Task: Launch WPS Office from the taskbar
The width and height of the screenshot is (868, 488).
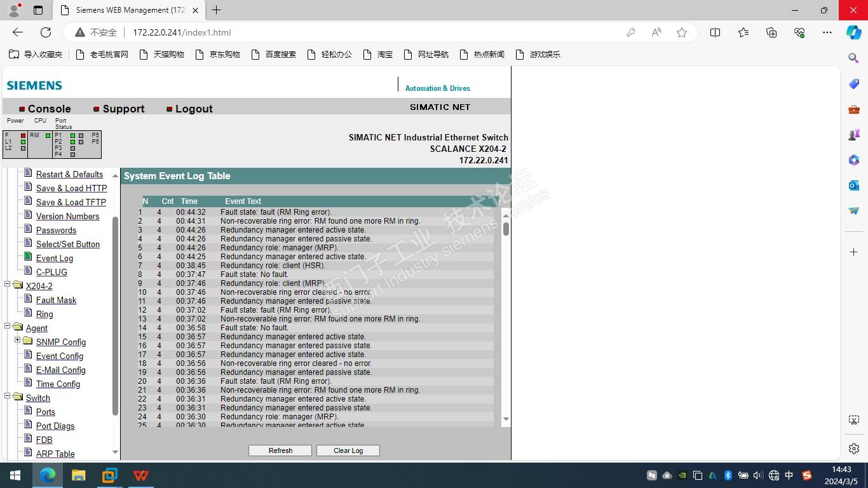Action: 141,475
